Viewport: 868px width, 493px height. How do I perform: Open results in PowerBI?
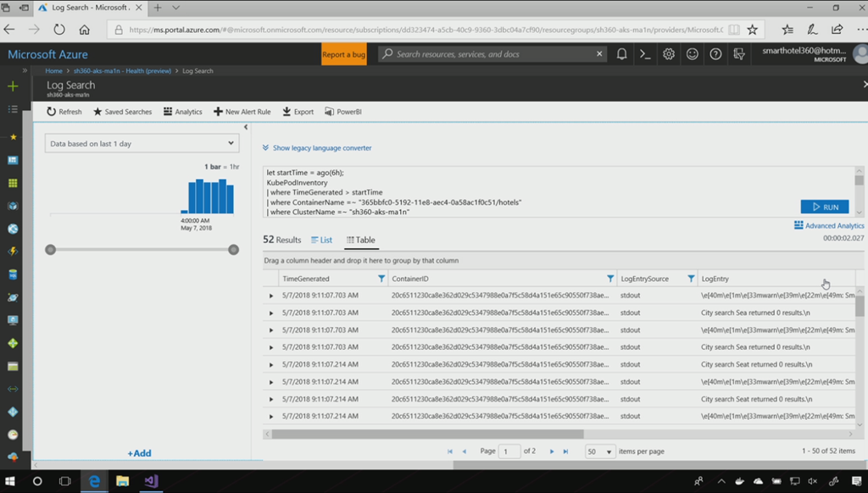point(343,112)
